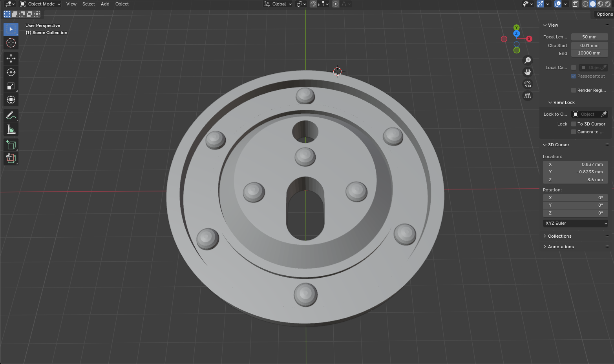Activate the Move tool
This screenshot has height=364, width=614.
[x=11, y=58]
